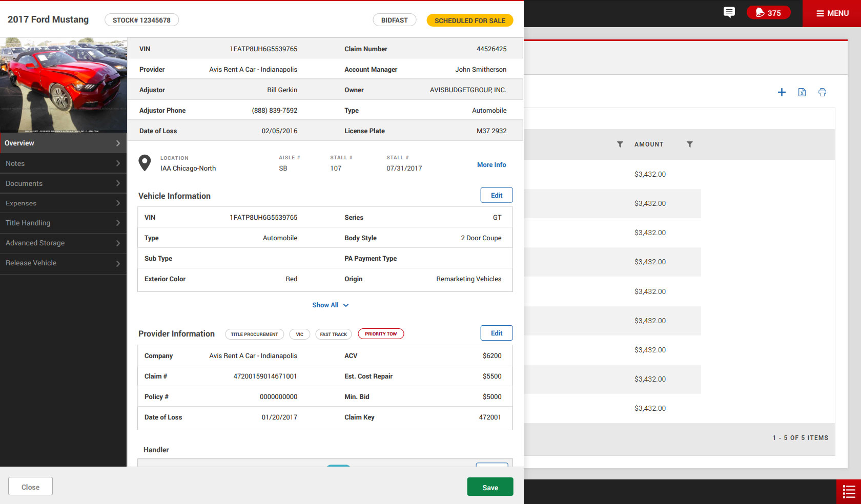Open the 375 notifications bell
The width and height of the screenshot is (861, 504).
(768, 13)
